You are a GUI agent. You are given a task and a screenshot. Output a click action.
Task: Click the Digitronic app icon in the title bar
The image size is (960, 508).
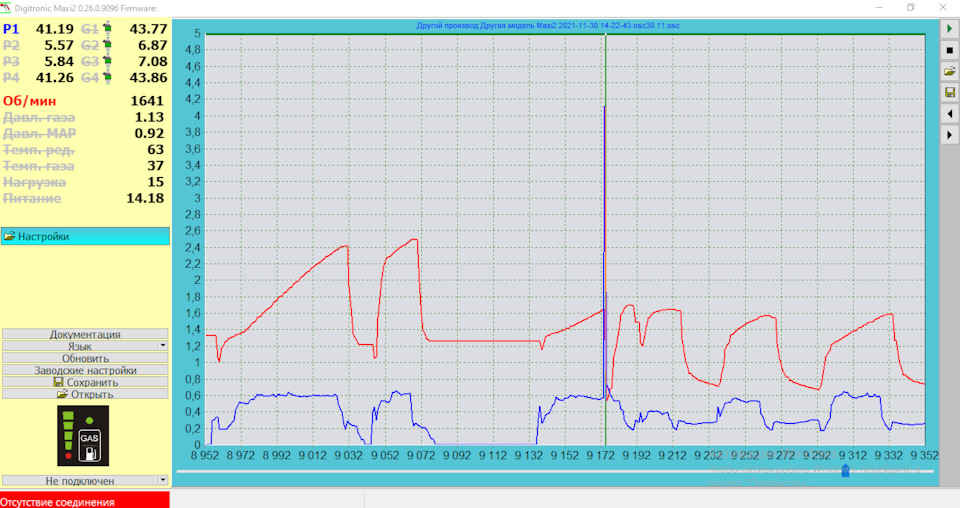point(6,8)
